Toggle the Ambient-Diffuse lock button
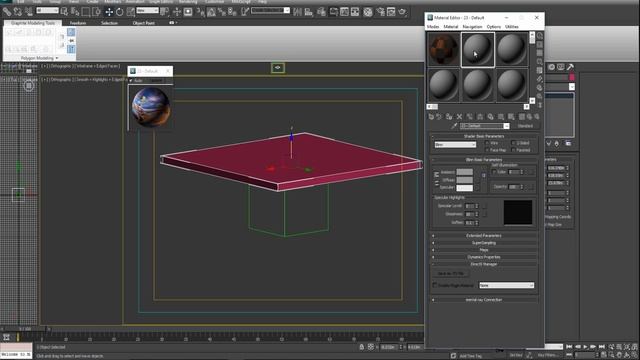 (x=436, y=176)
